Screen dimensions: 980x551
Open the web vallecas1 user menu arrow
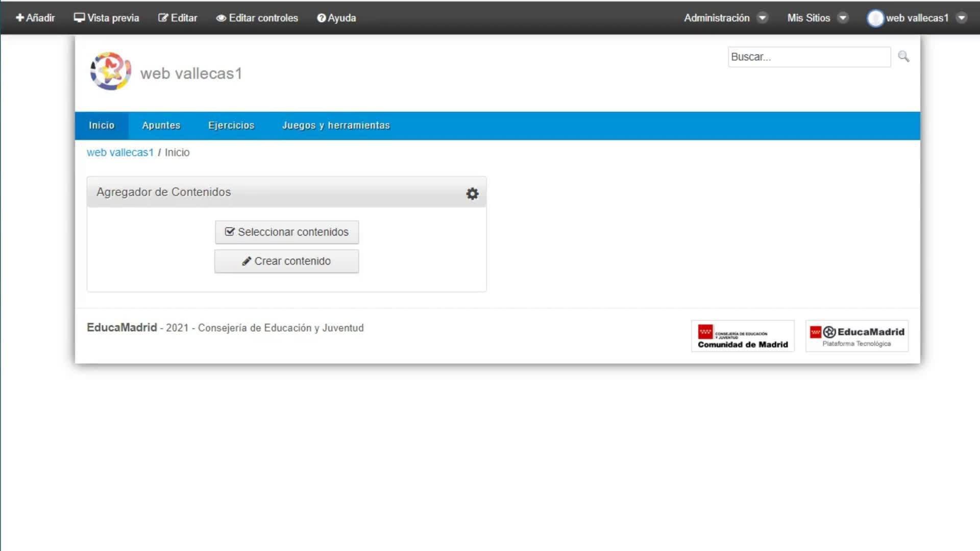962,18
